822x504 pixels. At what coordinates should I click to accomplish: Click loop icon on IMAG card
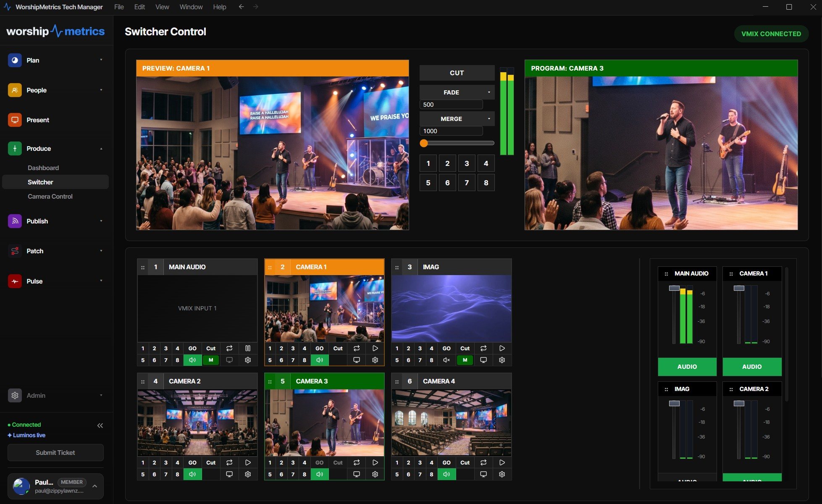coord(483,348)
